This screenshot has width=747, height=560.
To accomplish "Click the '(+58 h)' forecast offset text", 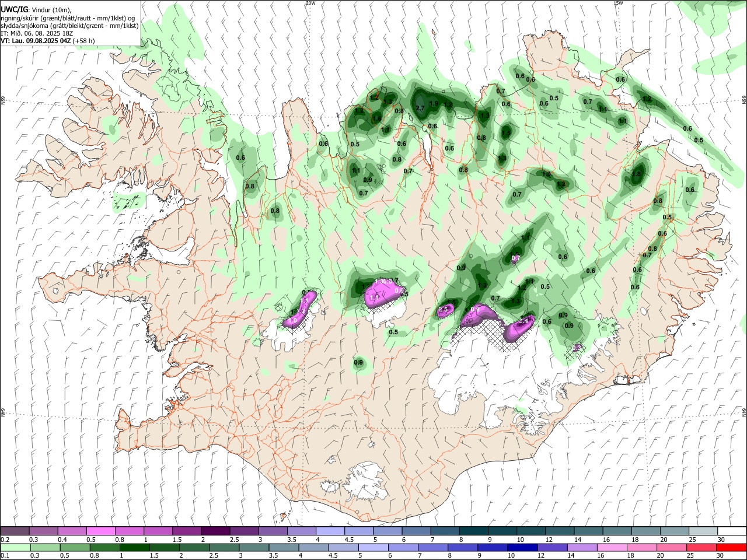I will (x=84, y=41).
